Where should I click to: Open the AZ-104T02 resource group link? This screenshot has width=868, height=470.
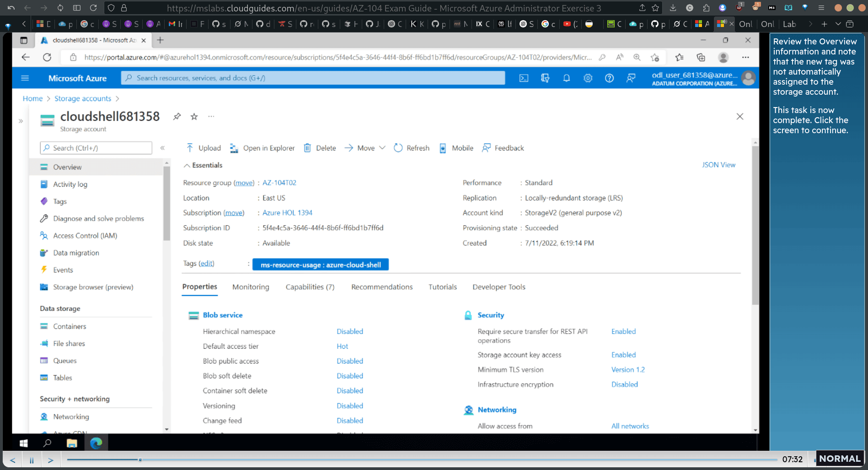click(x=279, y=183)
